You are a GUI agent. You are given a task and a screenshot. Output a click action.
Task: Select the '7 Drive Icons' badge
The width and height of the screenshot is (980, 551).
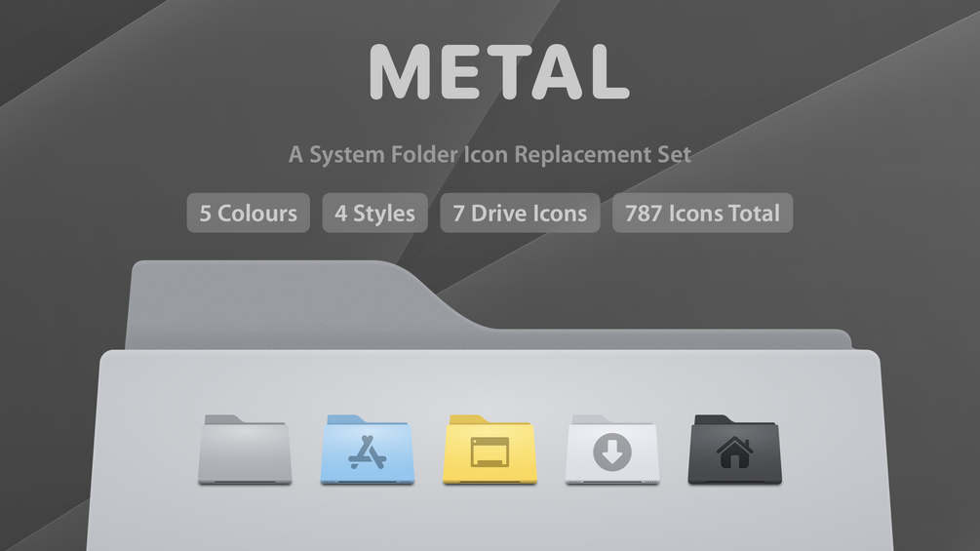(520, 213)
